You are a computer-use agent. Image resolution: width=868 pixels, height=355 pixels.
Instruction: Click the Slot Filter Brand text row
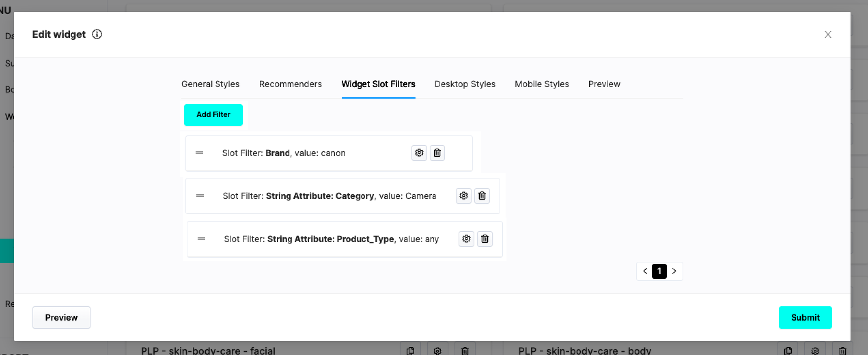(284, 153)
